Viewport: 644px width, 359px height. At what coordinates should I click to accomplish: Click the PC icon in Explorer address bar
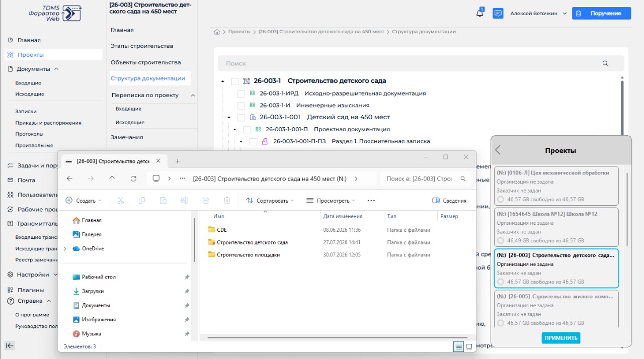[x=156, y=178]
